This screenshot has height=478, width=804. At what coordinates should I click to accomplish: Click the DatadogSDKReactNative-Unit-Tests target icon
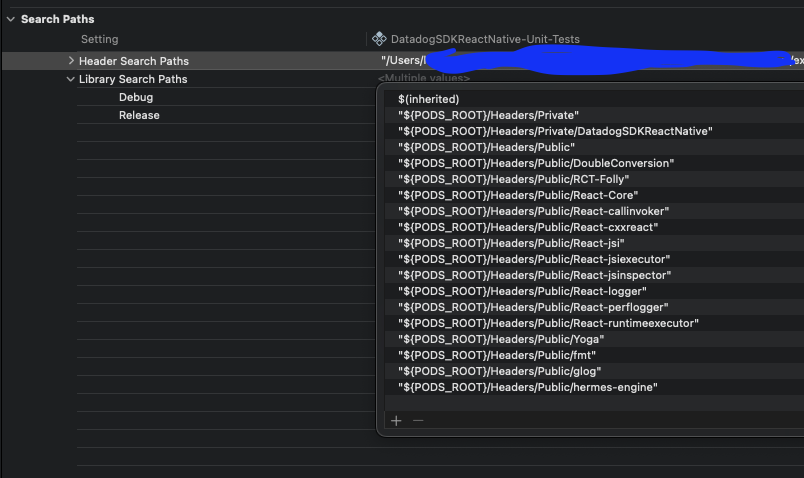(x=379, y=39)
